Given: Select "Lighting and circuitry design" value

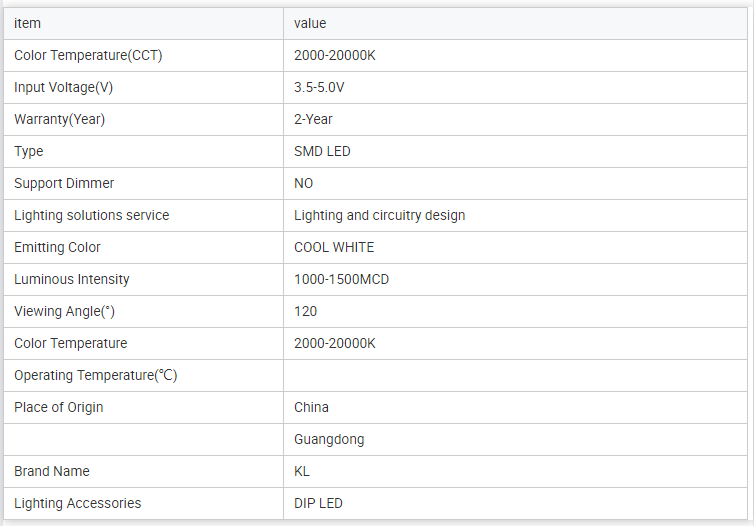Looking at the screenshot, I should [x=379, y=215].
